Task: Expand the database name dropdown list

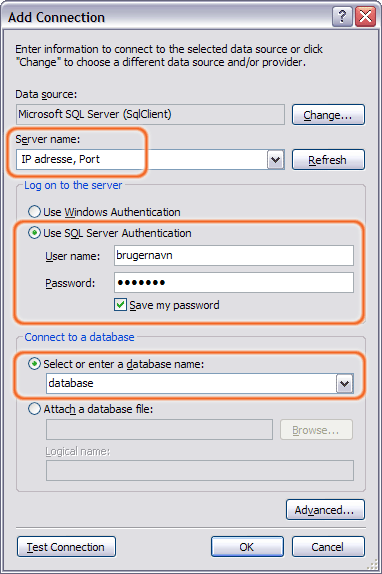Action: (x=345, y=384)
